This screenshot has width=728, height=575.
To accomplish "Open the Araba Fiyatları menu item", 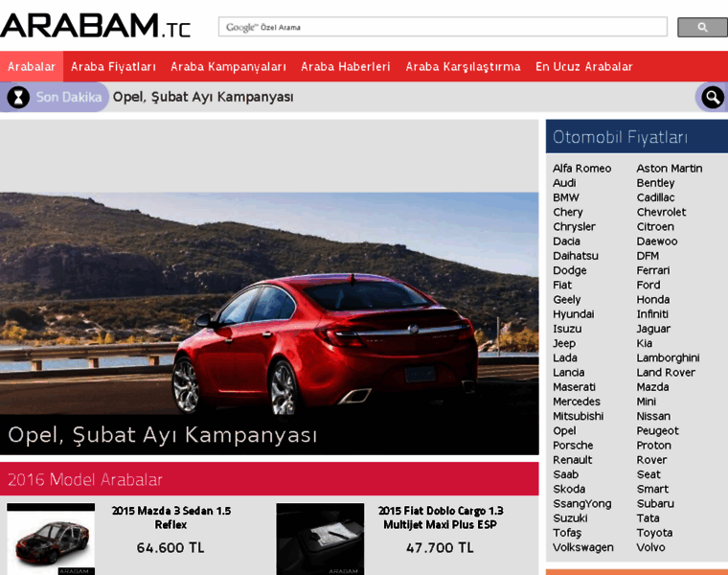I will [x=113, y=66].
